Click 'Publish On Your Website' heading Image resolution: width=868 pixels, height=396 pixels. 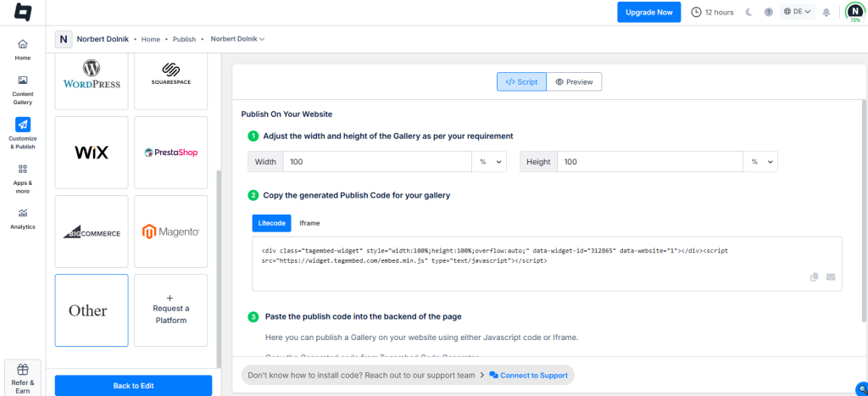(287, 114)
